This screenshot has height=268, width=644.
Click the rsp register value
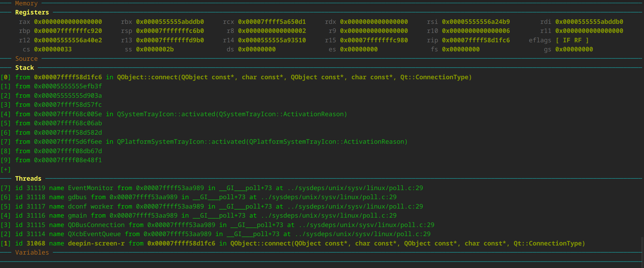(170, 31)
